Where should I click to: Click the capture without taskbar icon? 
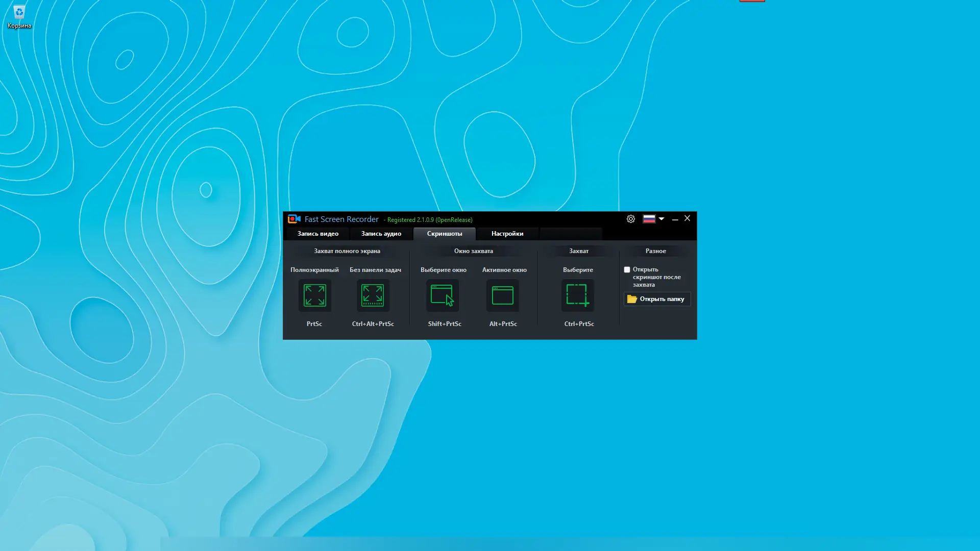[x=373, y=295]
